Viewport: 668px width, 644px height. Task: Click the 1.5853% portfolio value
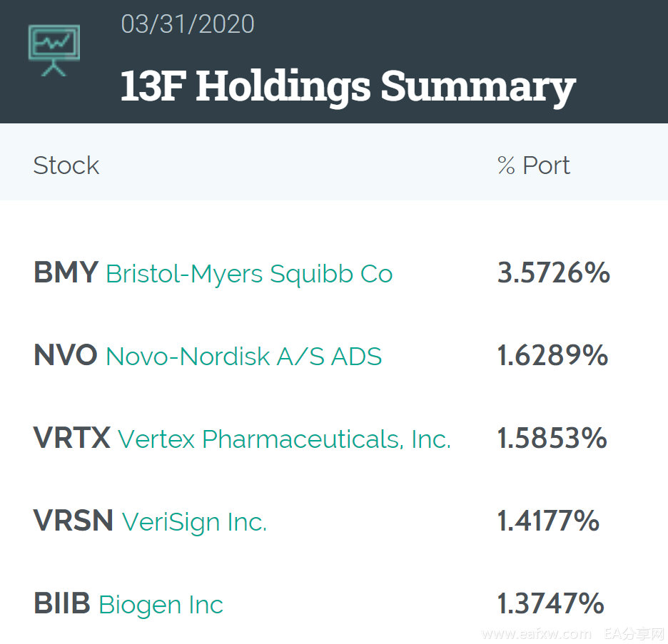coord(552,438)
